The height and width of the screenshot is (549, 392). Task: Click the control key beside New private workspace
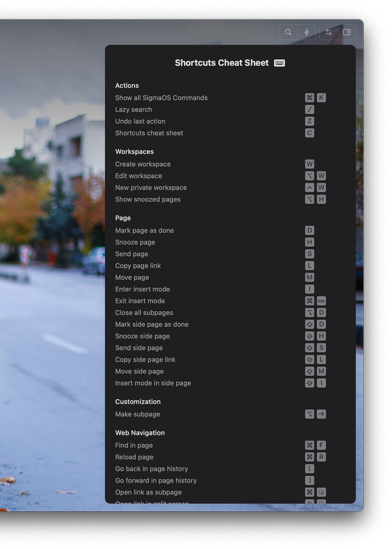tap(310, 187)
